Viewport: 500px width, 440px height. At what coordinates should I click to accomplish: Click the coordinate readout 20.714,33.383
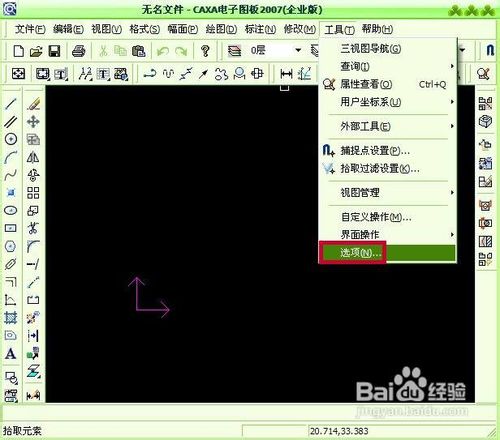339,431
